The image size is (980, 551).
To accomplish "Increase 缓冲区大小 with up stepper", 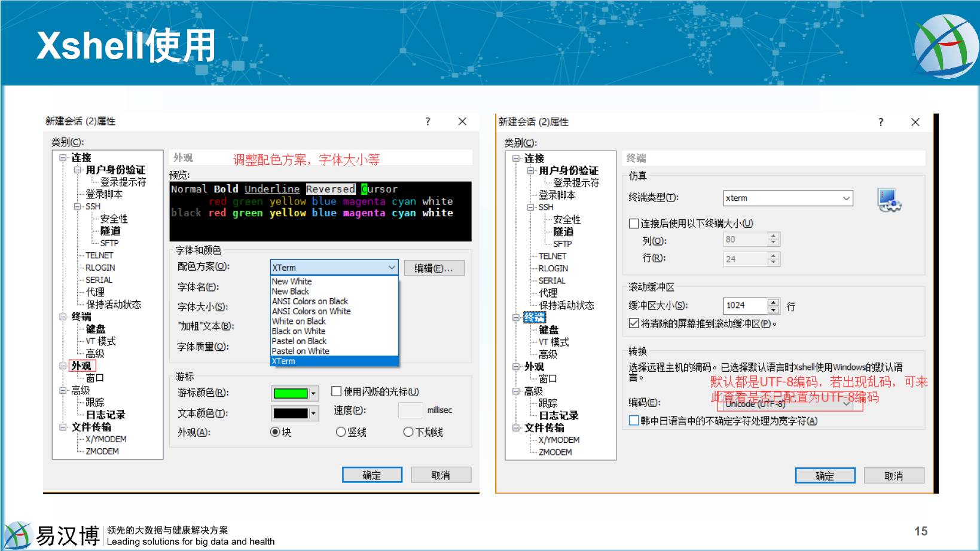I will [x=774, y=302].
